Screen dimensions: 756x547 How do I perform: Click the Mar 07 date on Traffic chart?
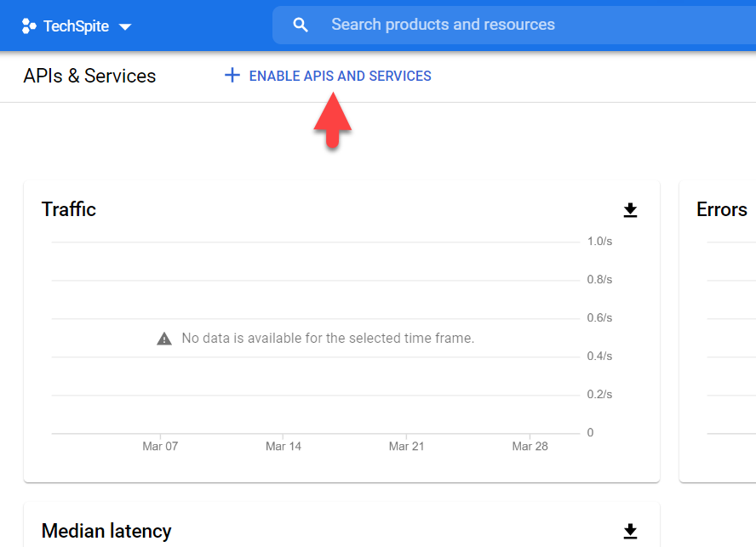coord(160,446)
